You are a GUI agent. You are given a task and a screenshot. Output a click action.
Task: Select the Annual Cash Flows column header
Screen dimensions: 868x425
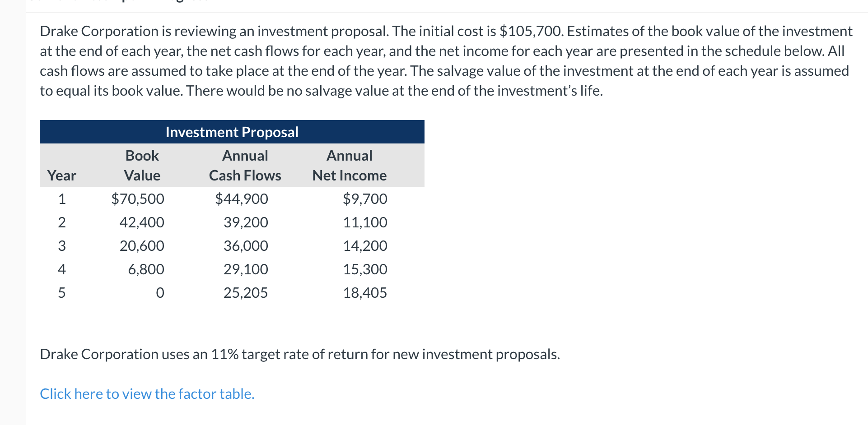click(245, 165)
